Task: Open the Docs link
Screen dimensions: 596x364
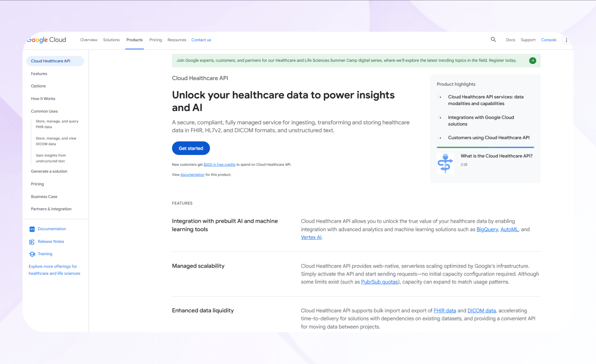Action: (510, 40)
